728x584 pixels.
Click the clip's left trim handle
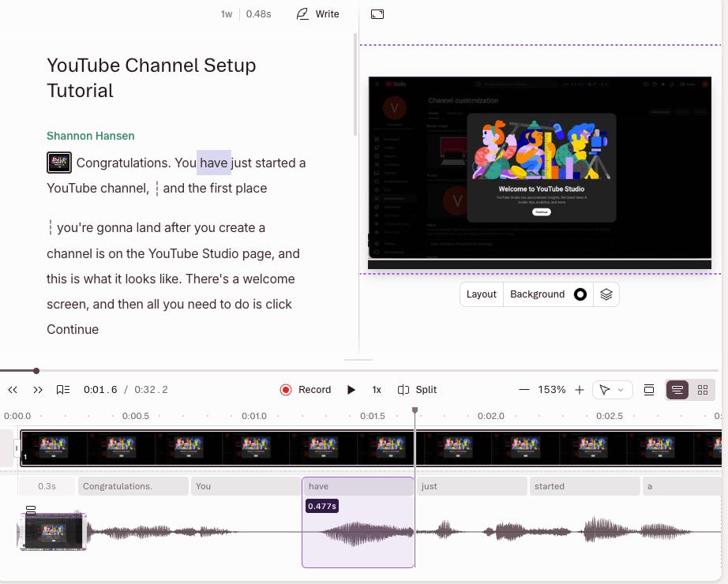pos(17,448)
